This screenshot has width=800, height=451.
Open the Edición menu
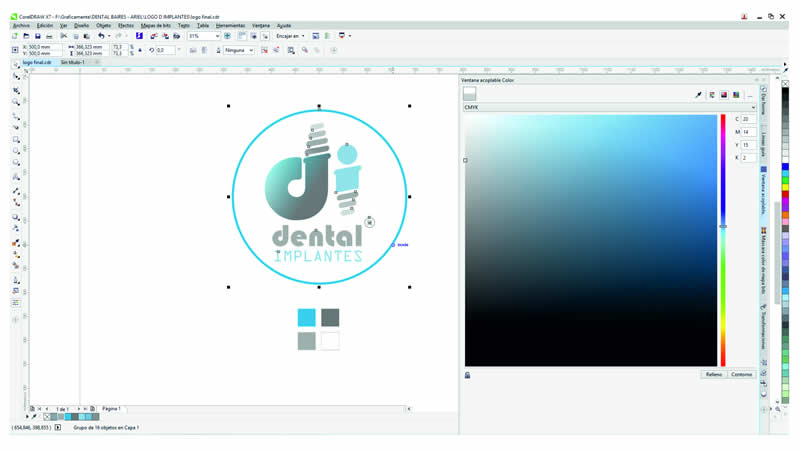pyautogui.click(x=45, y=26)
